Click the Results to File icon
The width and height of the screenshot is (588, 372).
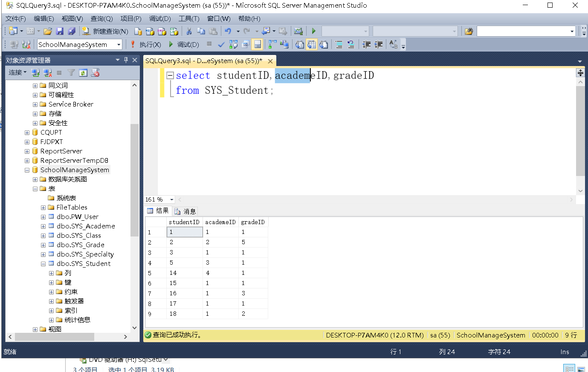click(324, 44)
